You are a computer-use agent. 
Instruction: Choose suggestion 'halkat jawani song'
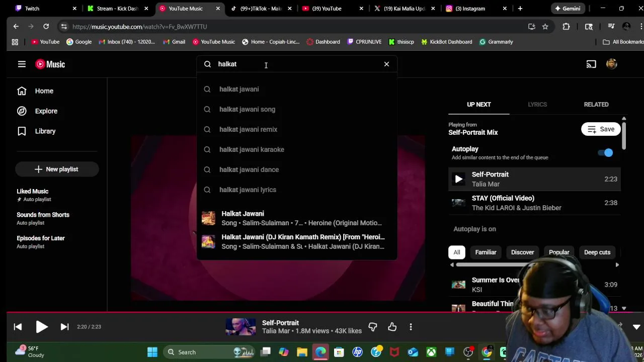tap(297, 109)
